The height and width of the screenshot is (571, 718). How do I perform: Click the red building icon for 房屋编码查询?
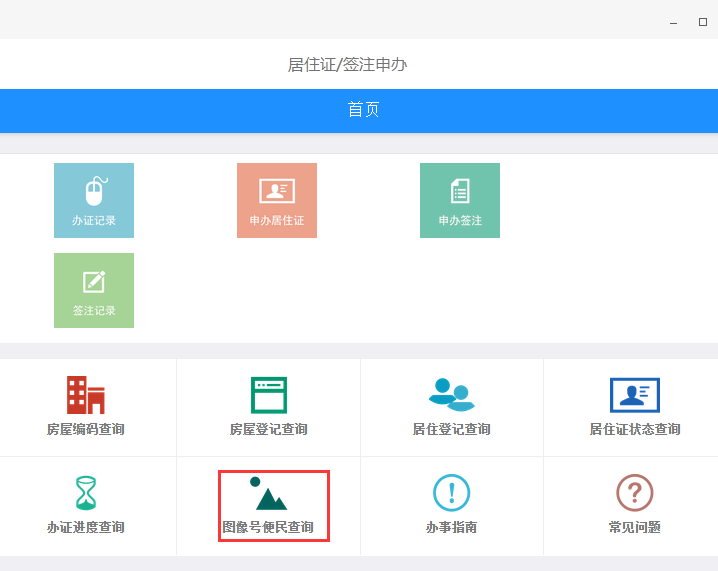coord(86,395)
